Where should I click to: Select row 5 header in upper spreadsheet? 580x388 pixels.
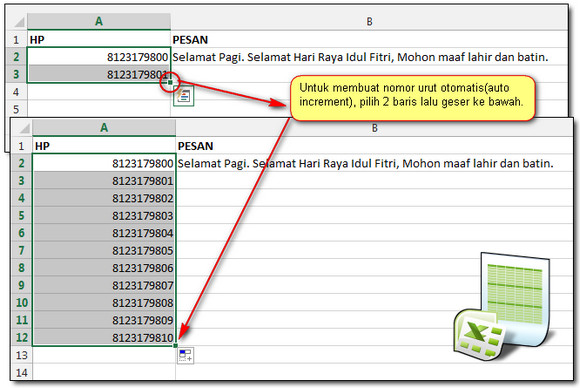[x=16, y=109]
